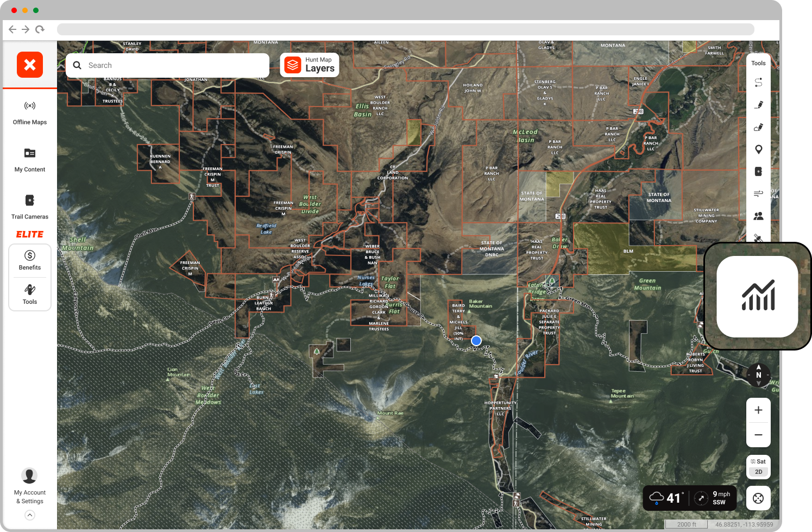
Task: Click the Hopportunity Partners LLC parcel label
Action: pyautogui.click(x=500, y=408)
